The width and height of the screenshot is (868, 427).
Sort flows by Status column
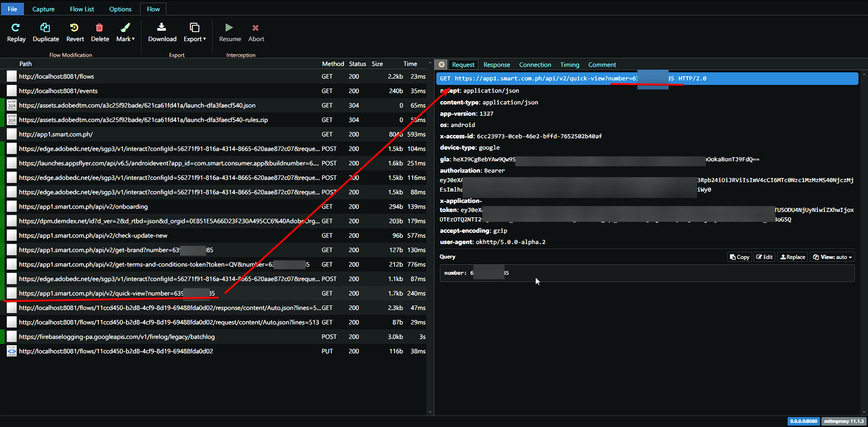coord(357,64)
